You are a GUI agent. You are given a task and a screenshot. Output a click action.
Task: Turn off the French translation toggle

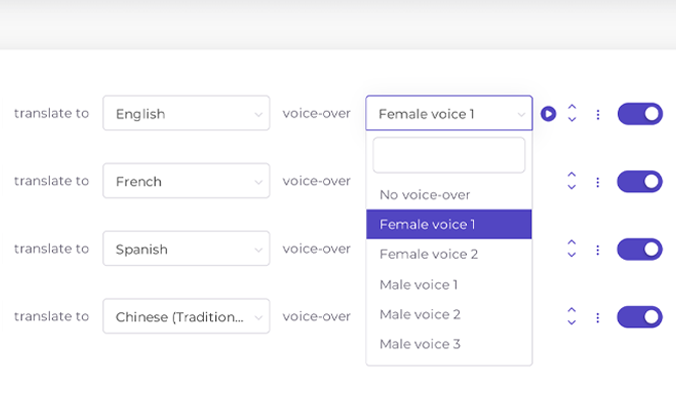coord(640,181)
